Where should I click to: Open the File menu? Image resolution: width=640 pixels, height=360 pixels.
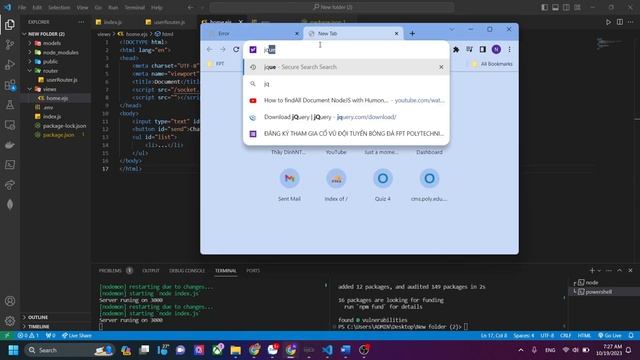(x=22, y=7)
